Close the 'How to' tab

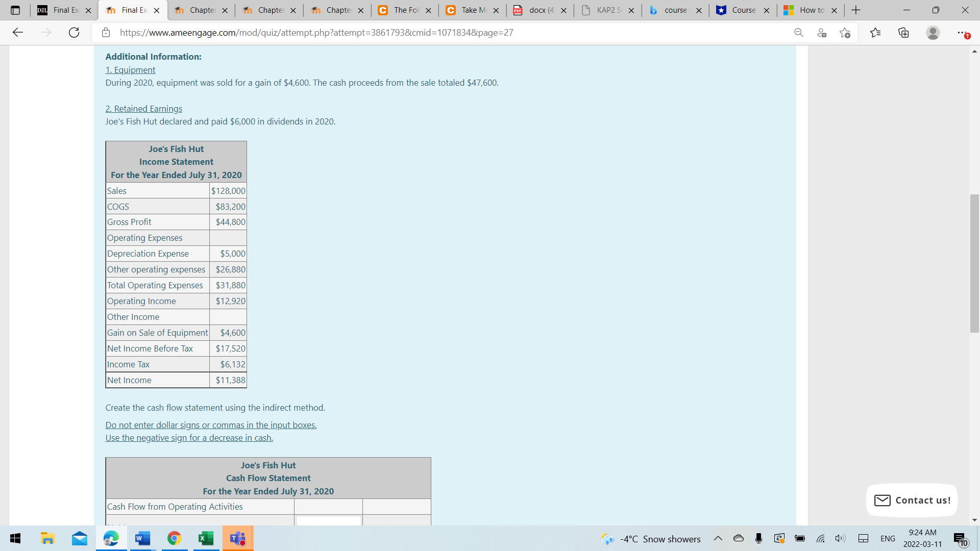[x=834, y=10]
